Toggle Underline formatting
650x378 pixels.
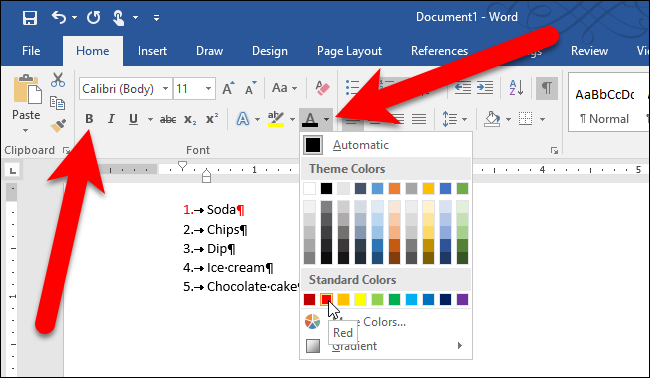pyautogui.click(x=133, y=119)
